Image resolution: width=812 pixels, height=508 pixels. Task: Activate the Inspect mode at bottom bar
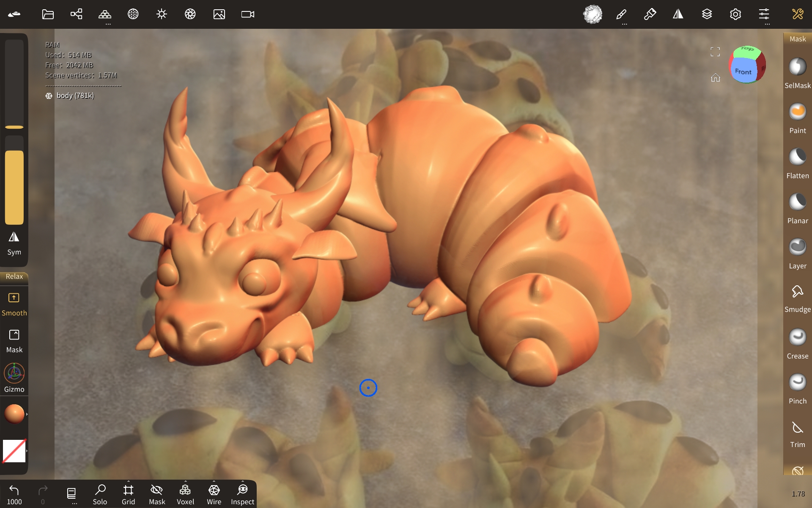click(x=242, y=492)
